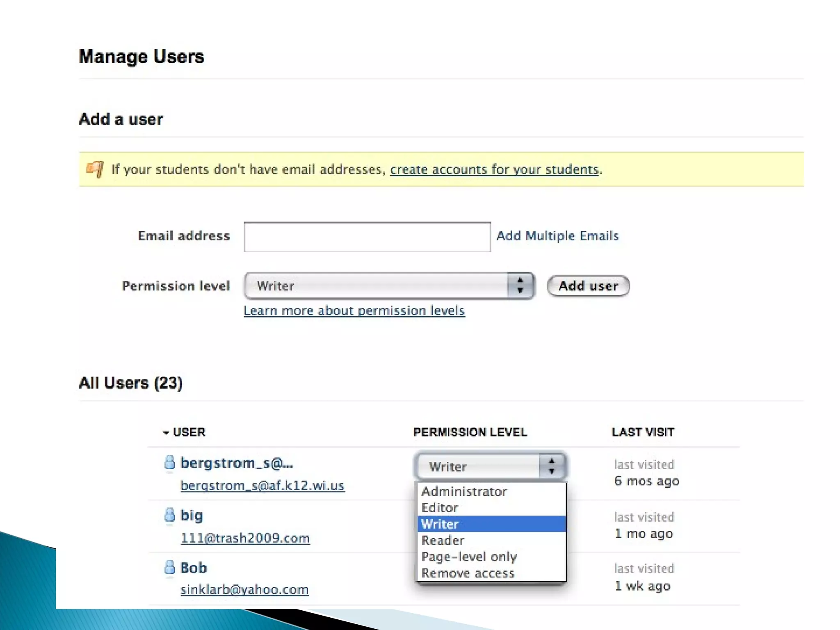
Task: Choose Editor in the permission list
Action: (x=440, y=508)
